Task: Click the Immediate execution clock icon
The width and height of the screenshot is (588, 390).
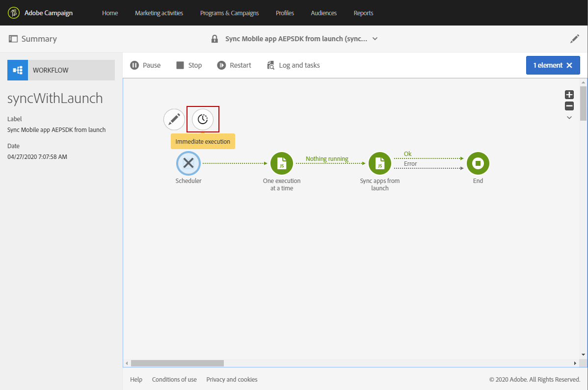Action: [x=203, y=120]
